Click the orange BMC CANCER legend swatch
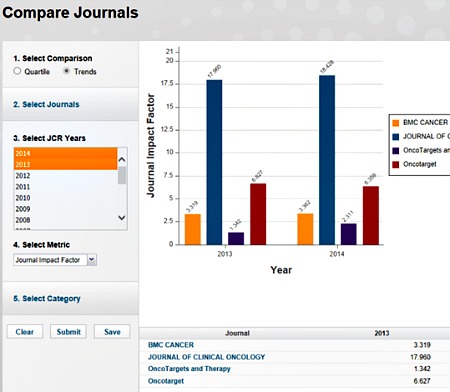The height and width of the screenshot is (392, 450). click(x=396, y=123)
